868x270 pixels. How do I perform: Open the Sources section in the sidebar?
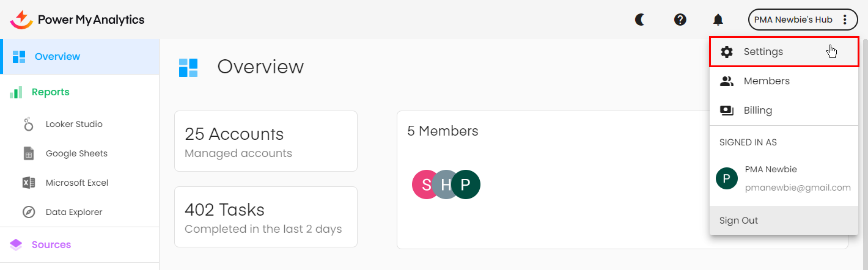51,245
